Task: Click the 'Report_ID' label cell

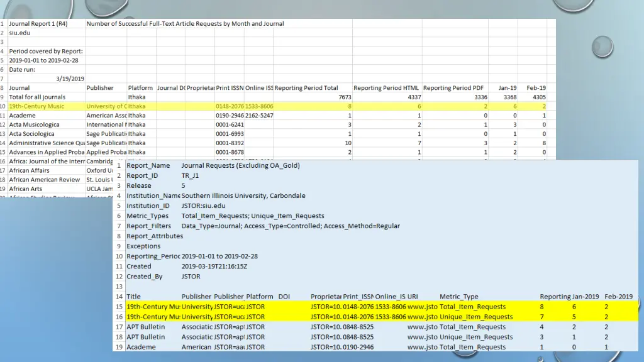Action: point(142,176)
